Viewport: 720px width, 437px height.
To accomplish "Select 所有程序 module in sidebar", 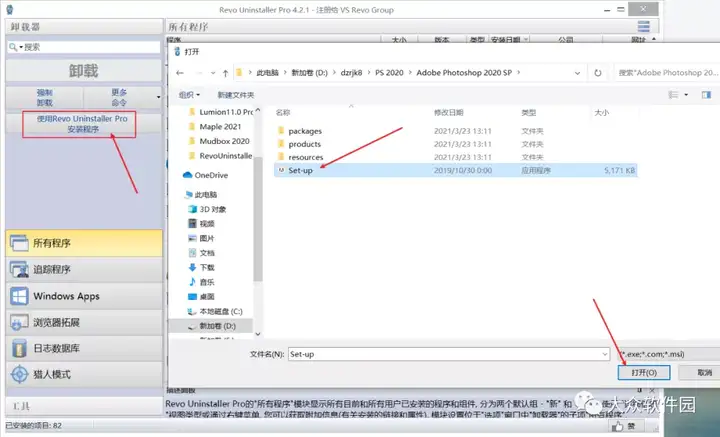I will point(84,243).
